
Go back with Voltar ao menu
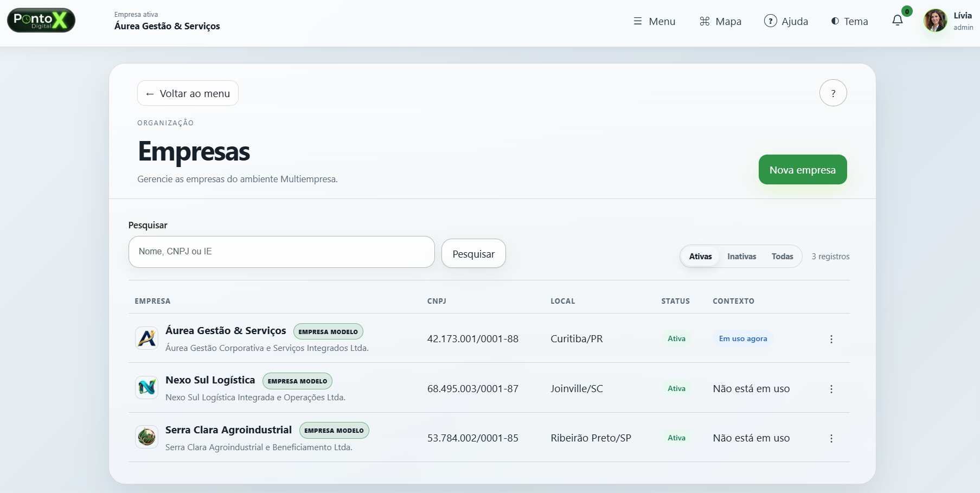(188, 93)
